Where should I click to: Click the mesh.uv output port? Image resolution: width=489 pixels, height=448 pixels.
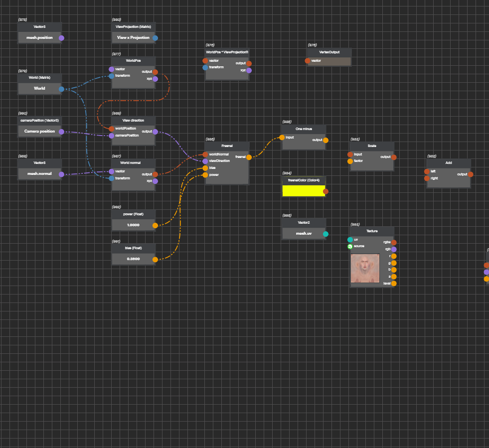coord(326,234)
